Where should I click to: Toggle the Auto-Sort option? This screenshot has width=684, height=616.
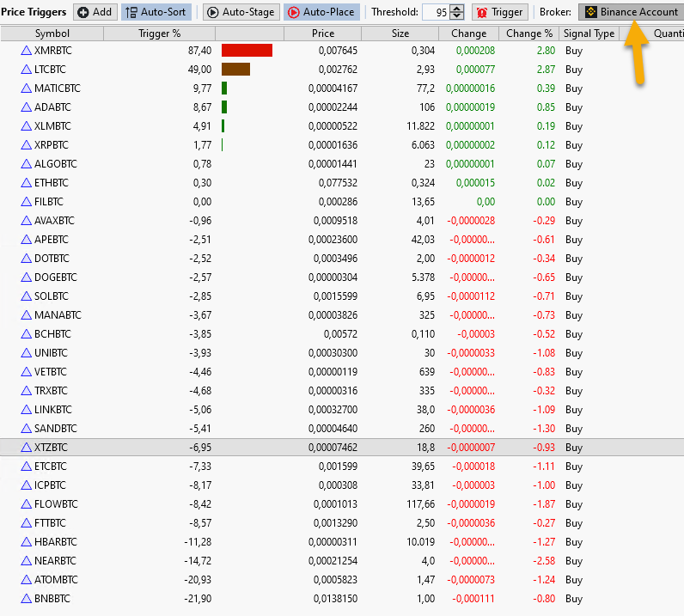[x=156, y=12]
